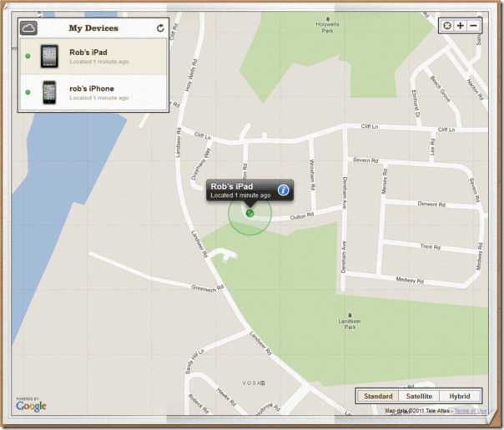Image resolution: width=504 pixels, height=430 pixels.
Task: Zoom in the map with plus
Action: coord(461,26)
